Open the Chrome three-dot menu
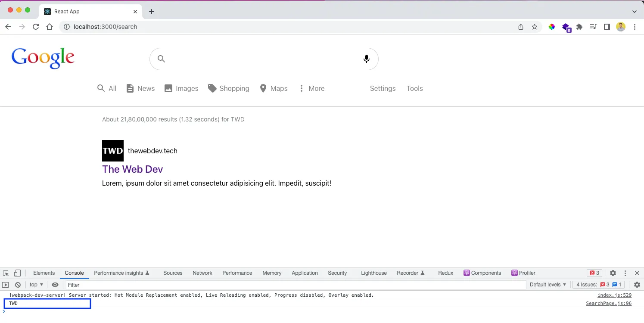 pos(635,27)
